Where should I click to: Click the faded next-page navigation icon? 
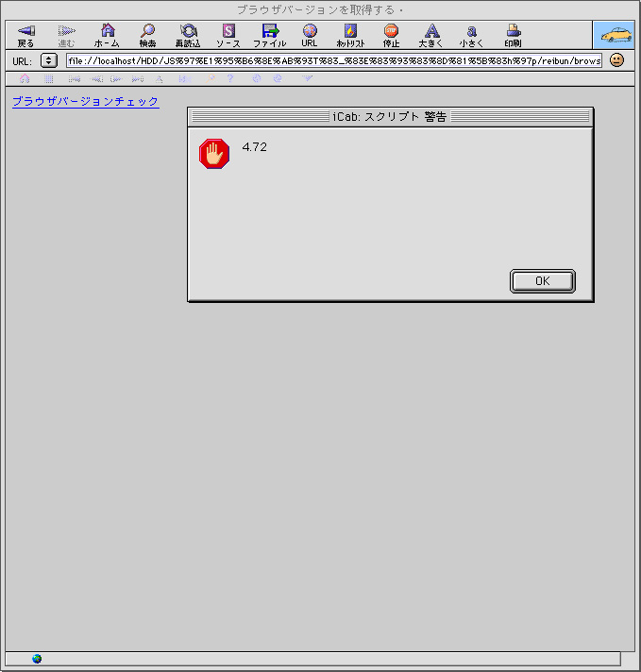click(x=116, y=79)
